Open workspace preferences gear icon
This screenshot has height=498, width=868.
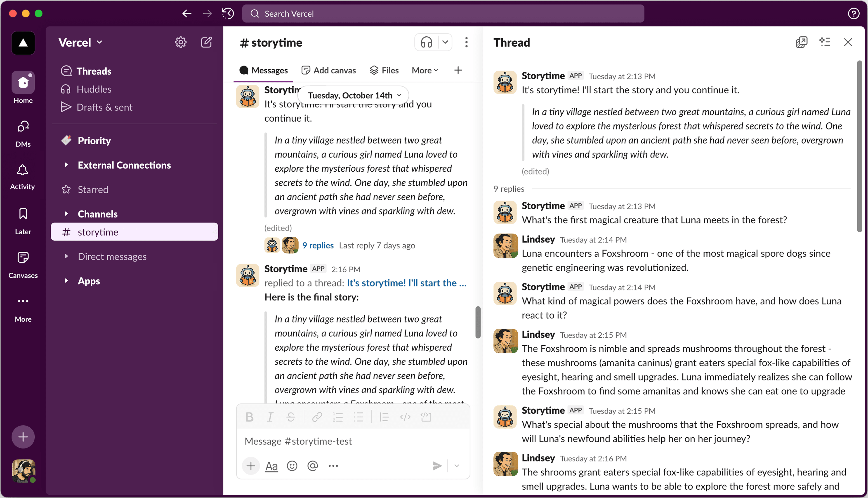coord(181,42)
